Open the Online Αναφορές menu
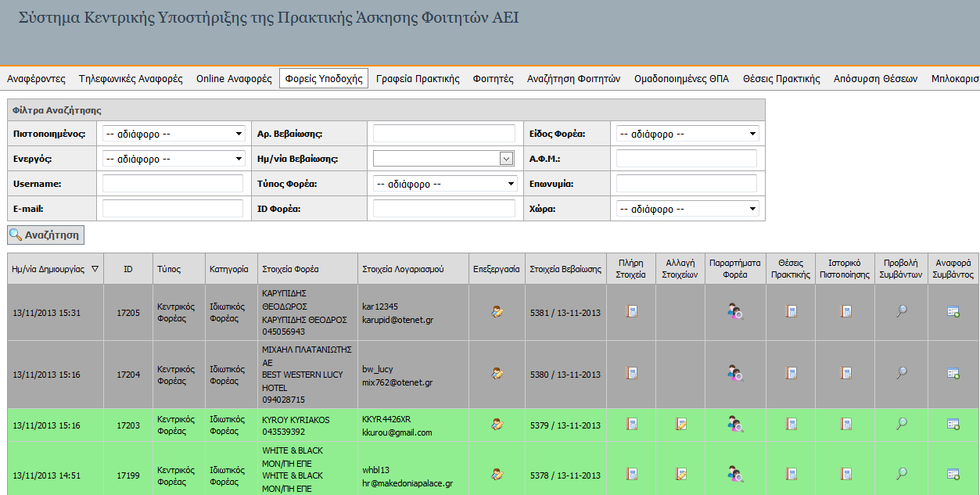The width and height of the screenshot is (980, 495). (234, 79)
